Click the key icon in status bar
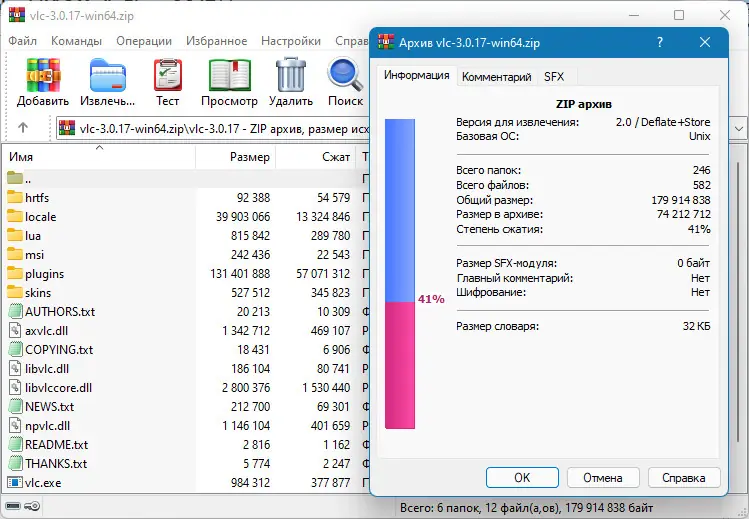Image resolution: width=749 pixels, height=519 pixels. point(33,506)
